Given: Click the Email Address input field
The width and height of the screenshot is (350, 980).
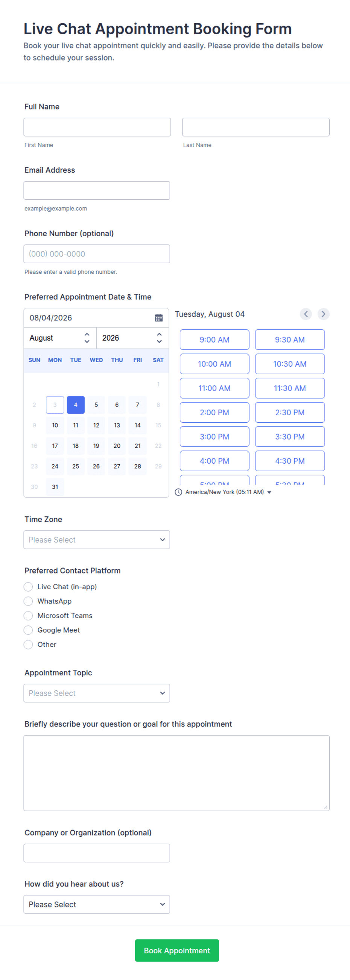Looking at the screenshot, I should coord(97,190).
